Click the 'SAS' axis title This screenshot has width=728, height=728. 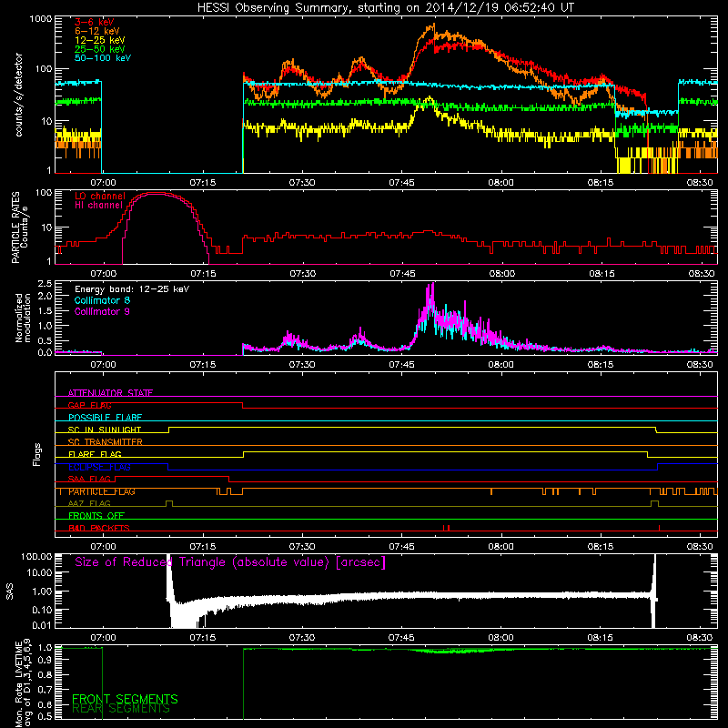(x=9, y=591)
